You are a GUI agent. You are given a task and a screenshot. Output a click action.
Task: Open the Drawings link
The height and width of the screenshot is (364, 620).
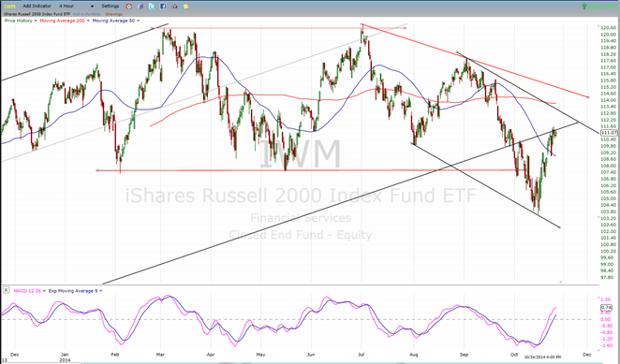coord(114,14)
